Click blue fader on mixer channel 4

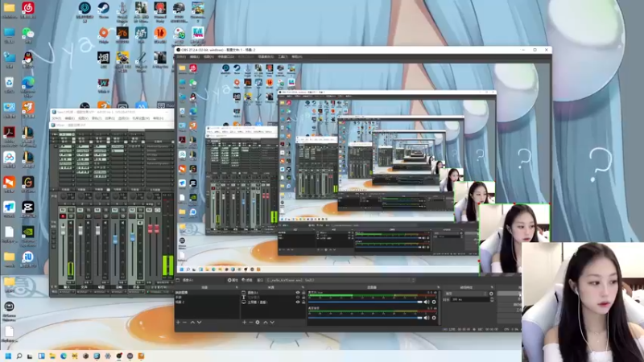115,239
